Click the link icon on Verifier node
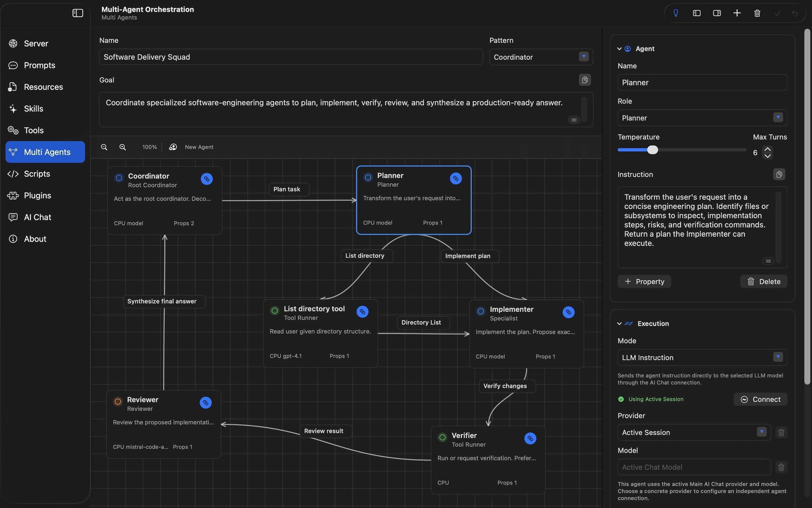 pyautogui.click(x=530, y=438)
